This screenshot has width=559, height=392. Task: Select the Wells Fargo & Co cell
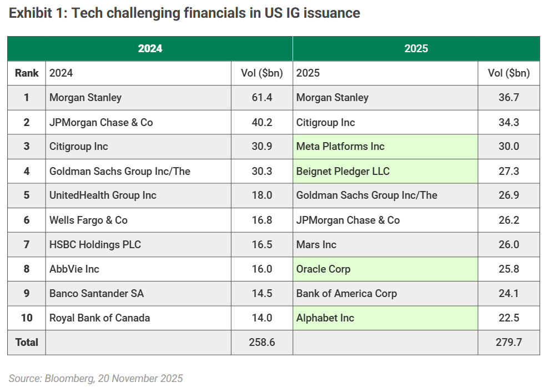point(88,220)
